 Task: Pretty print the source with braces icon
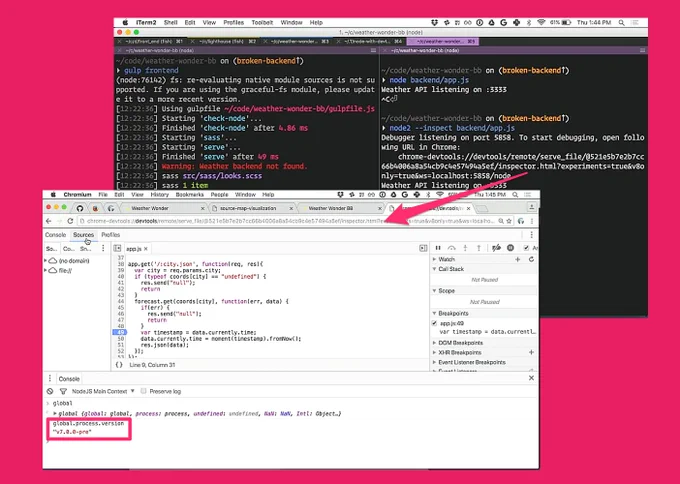[x=119, y=365]
